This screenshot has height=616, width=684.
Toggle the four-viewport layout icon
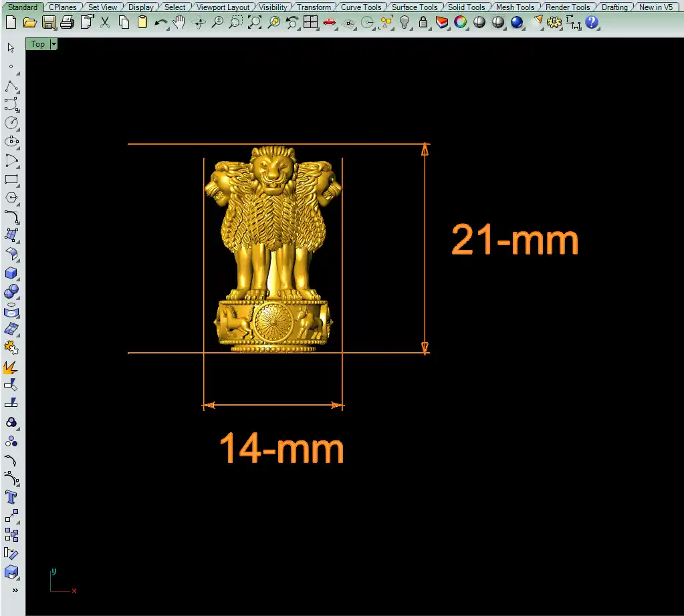[310, 22]
